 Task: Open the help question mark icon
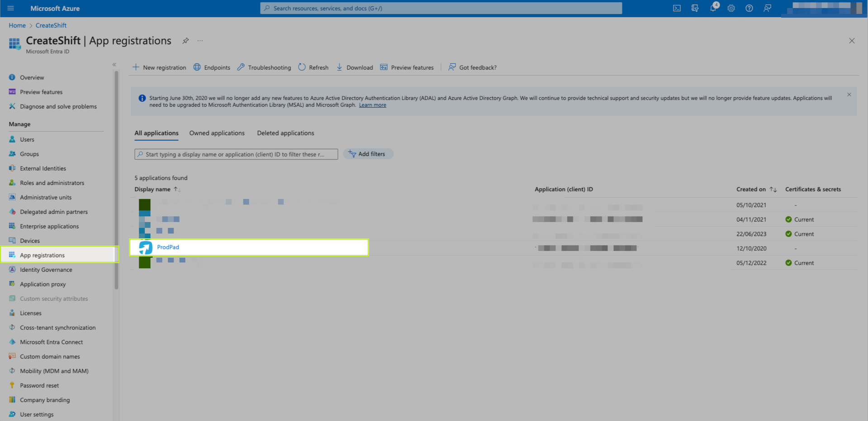tap(749, 8)
